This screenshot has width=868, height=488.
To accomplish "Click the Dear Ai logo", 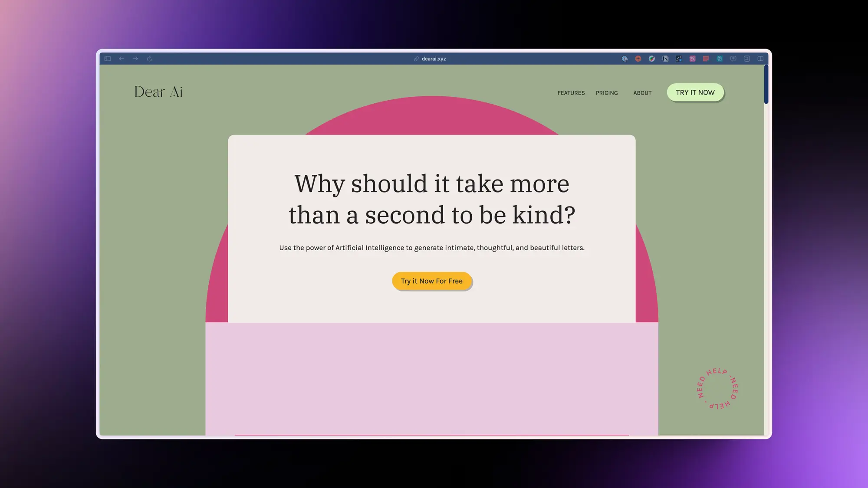I will point(158,92).
